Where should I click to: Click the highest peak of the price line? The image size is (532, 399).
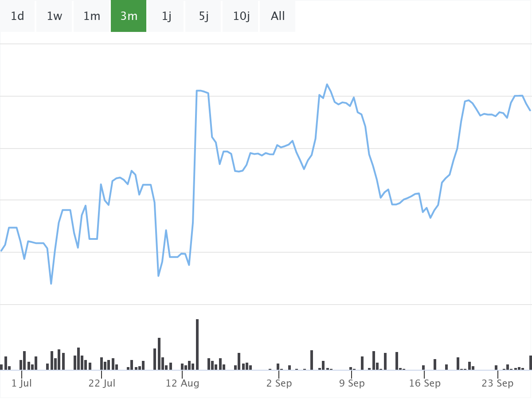click(327, 84)
